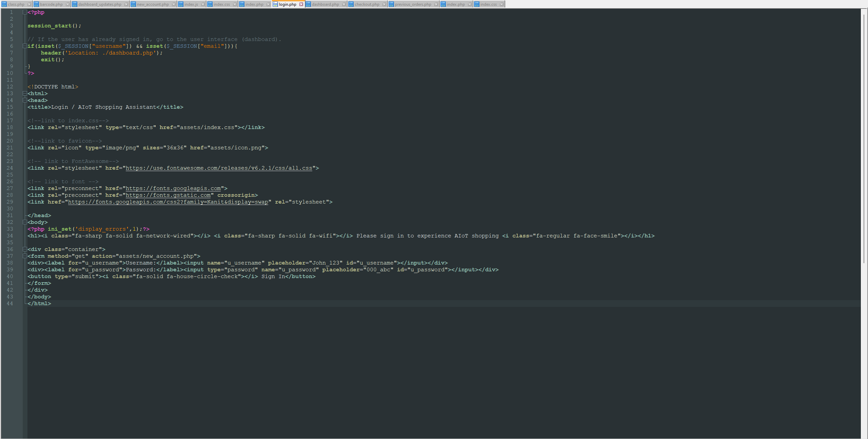Click the file icon on the checkout.php tab

click(x=350, y=4)
